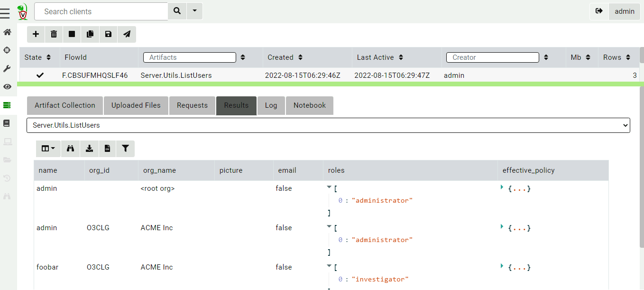The height and width of the screenshot is (290, 644).
Task: Click the stop icon to cancel collection
Action: tap(72, 34)
